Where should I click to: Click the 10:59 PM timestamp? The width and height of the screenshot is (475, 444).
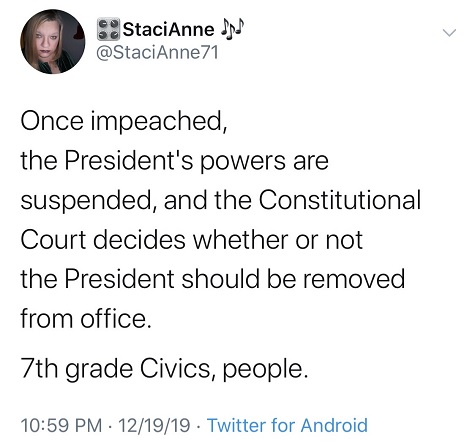[x=62, y=425]
